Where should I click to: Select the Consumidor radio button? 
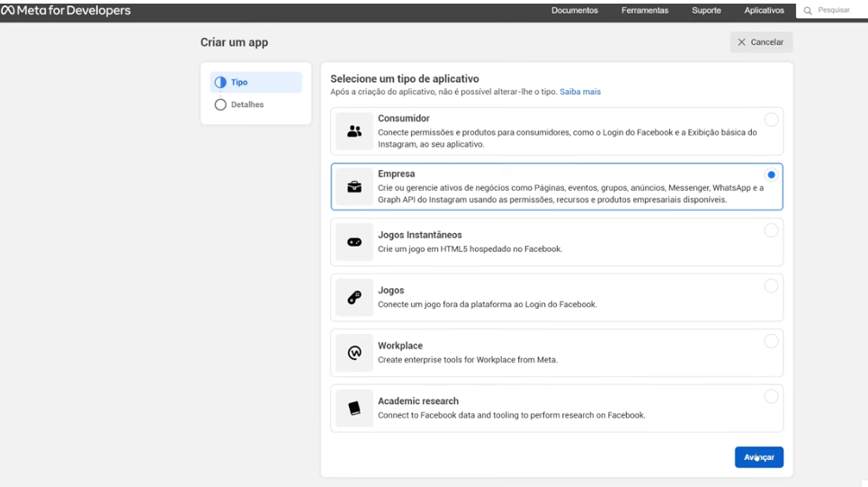click(771, 119)
